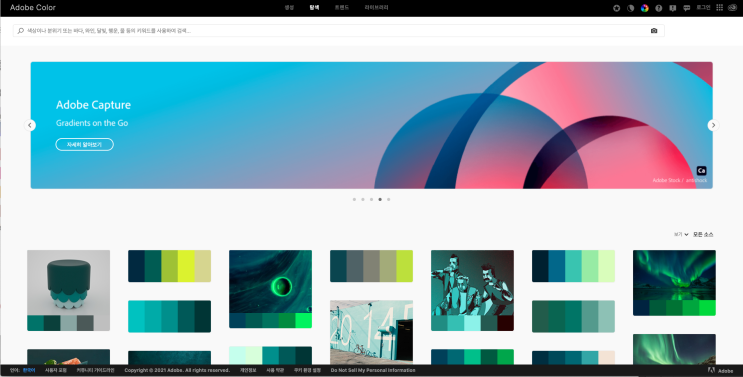Open the aurora over lake thumbnail
The height and width of the screenshot is (377, 743).
coord(674,275)
